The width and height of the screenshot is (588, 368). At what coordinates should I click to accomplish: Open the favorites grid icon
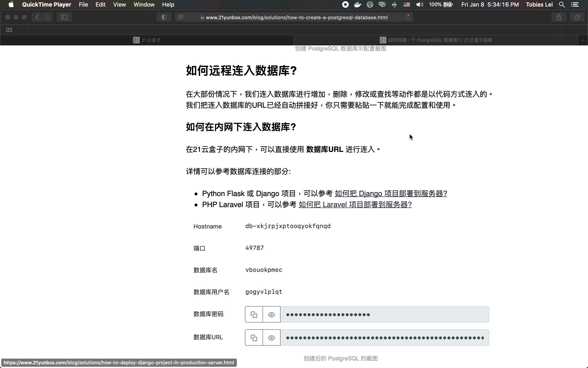pyautogui.click(x=9, y=30)
